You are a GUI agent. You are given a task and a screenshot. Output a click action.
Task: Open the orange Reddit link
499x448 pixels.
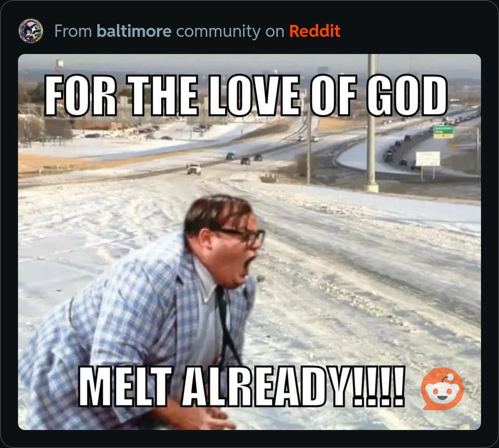[x=315, y=31]
